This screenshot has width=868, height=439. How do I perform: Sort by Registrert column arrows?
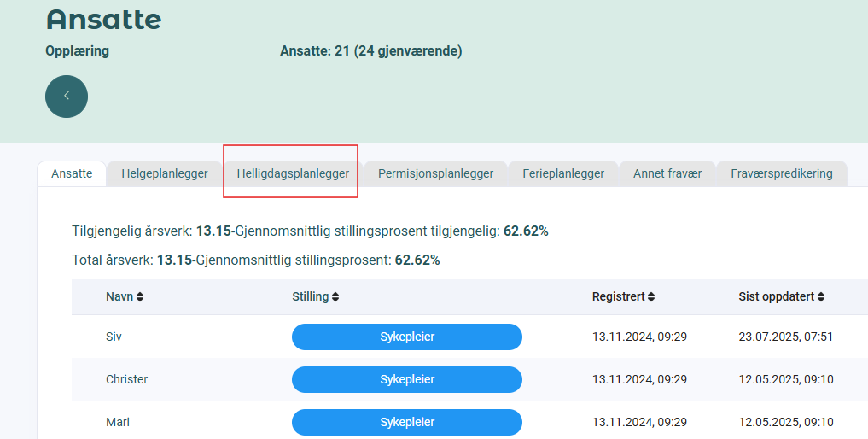point(651,297)
